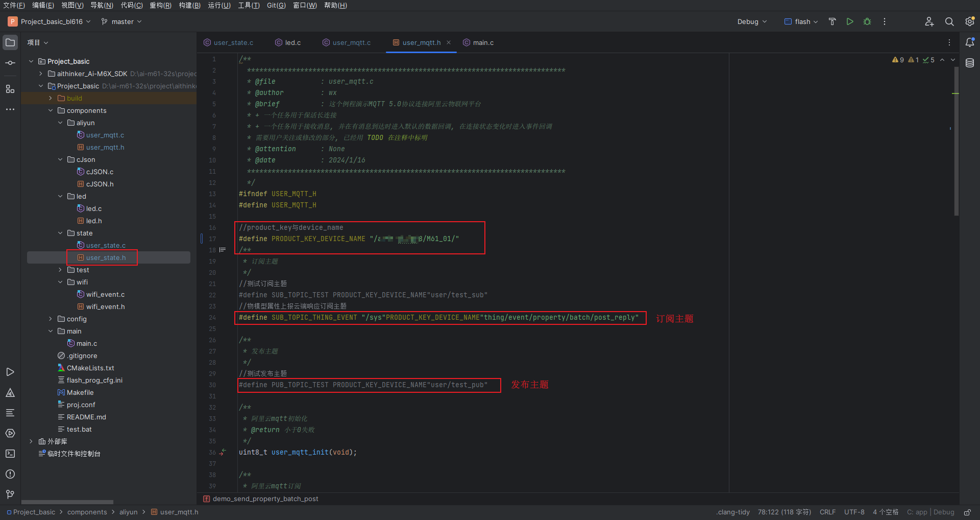Open more tool windows ellipsis
The height and width of the screenshot is (520, 980).
click(10, 109)
